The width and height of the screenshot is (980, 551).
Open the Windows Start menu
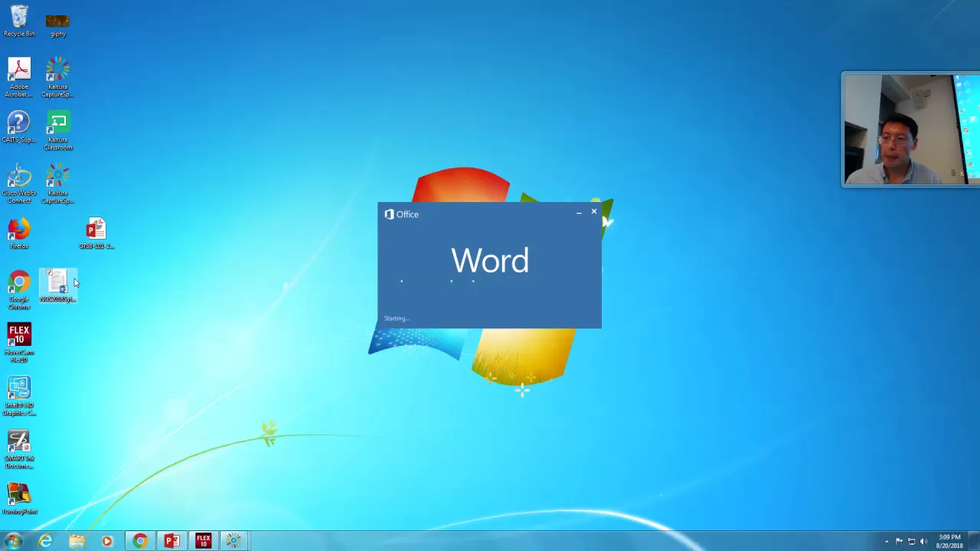coord(13,541)
